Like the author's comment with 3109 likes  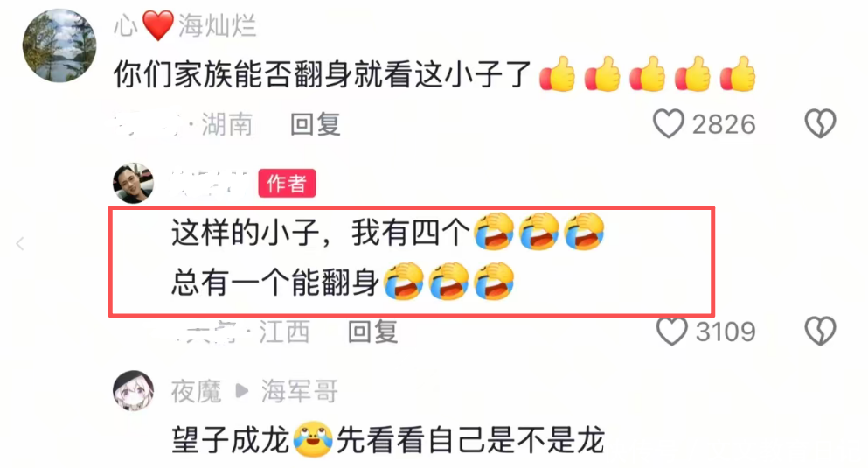[671, 332]
